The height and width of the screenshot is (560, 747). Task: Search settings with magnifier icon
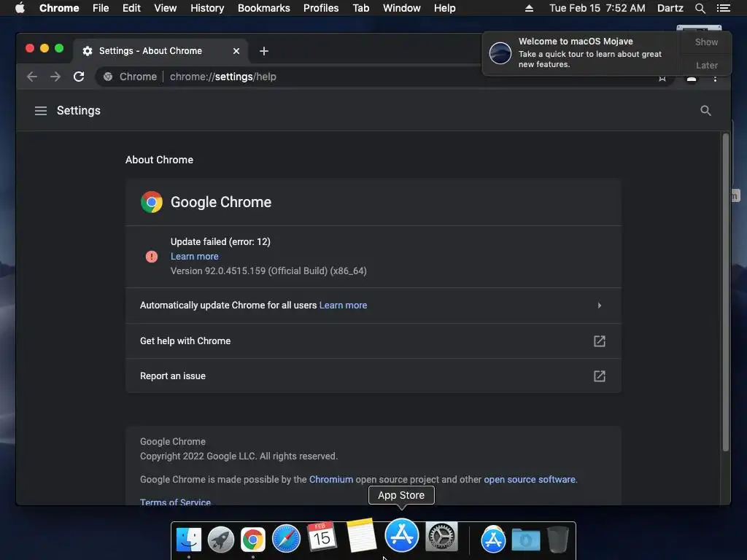(705, 111)
